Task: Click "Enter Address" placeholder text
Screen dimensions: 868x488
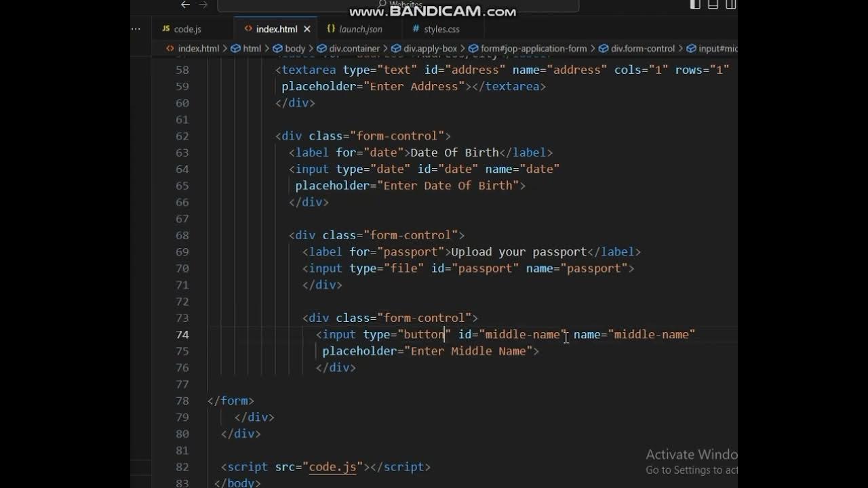Action: click(414, 87)
